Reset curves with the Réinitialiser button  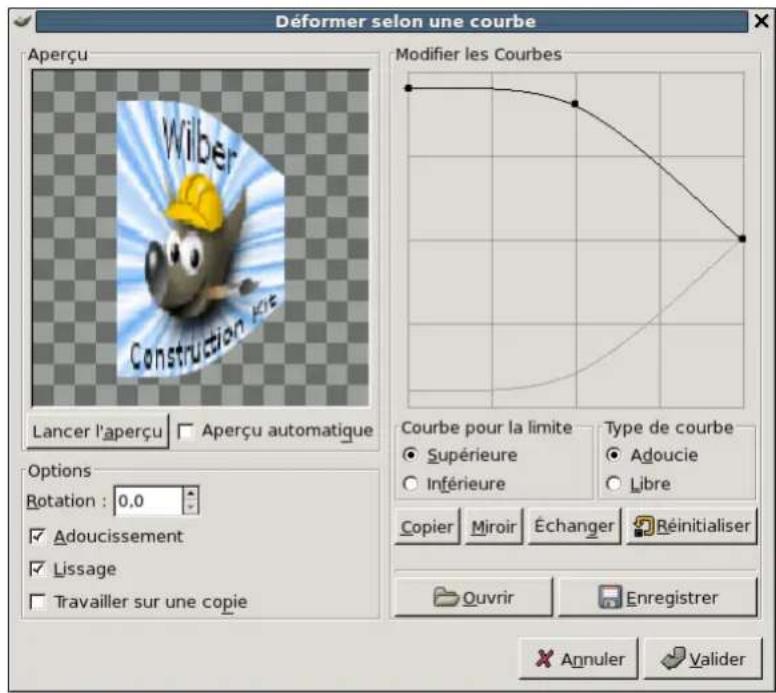tap(692, 527)
